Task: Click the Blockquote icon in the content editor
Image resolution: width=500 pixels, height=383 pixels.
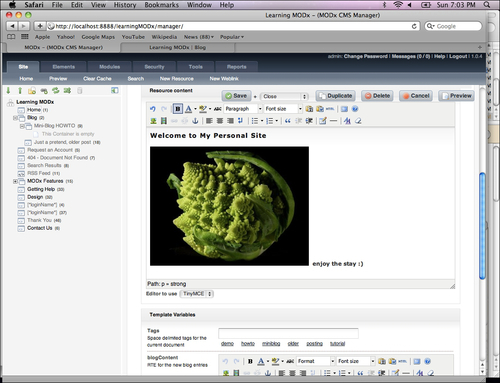Action: point(288,121)
